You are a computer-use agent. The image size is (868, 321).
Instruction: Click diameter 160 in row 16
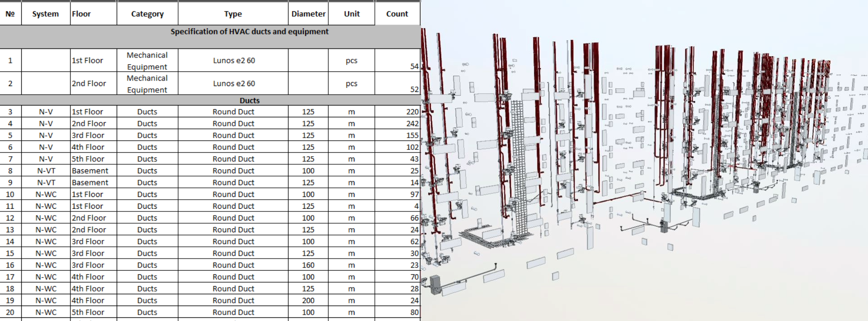coord(308,265)
